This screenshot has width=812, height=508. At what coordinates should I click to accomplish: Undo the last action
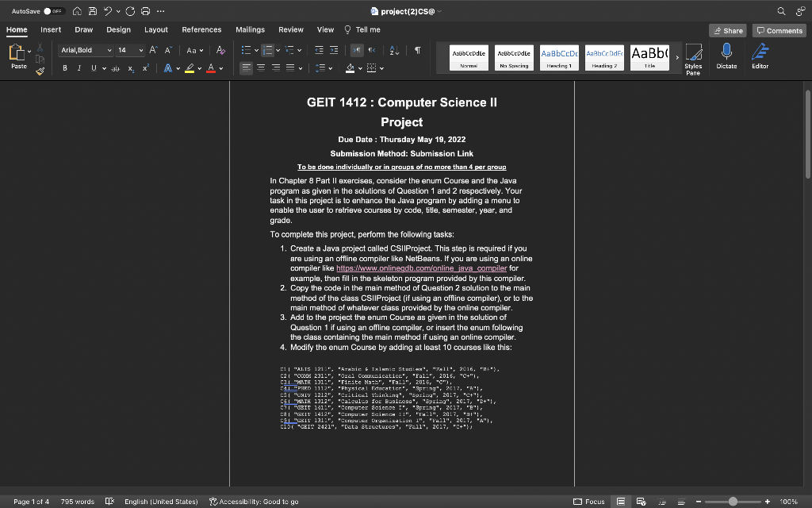108,11
